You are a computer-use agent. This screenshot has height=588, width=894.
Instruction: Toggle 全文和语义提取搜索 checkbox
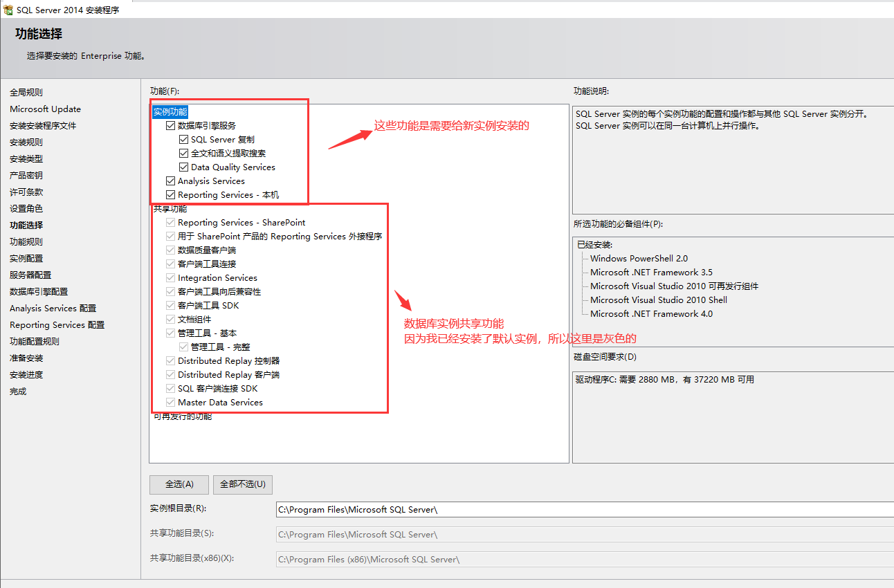click(184, 154)
